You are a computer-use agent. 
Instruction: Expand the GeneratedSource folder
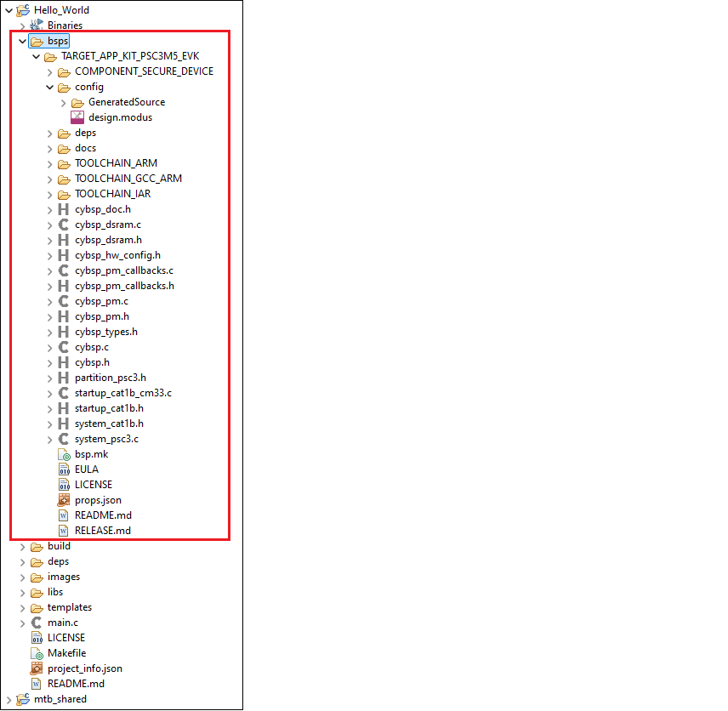63,102
